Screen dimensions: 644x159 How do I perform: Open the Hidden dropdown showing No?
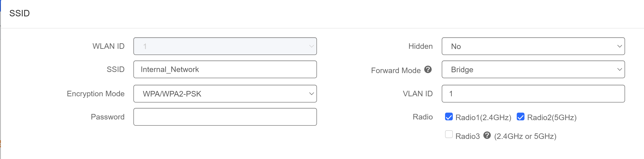(533, 46)
